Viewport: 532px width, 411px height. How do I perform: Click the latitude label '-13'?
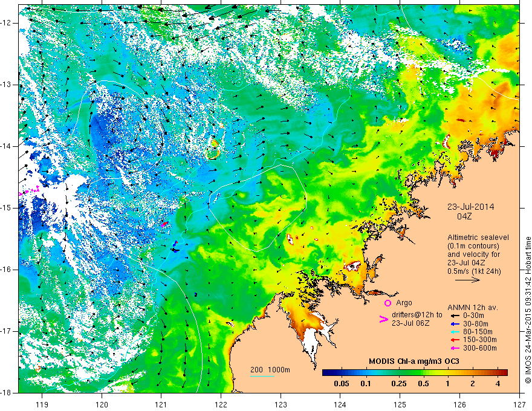6,85
